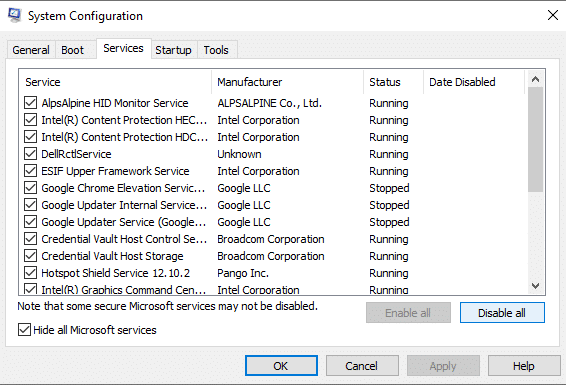
Task: Select Hotspot Shield Service 12.10.2 name
Action: 116,273
